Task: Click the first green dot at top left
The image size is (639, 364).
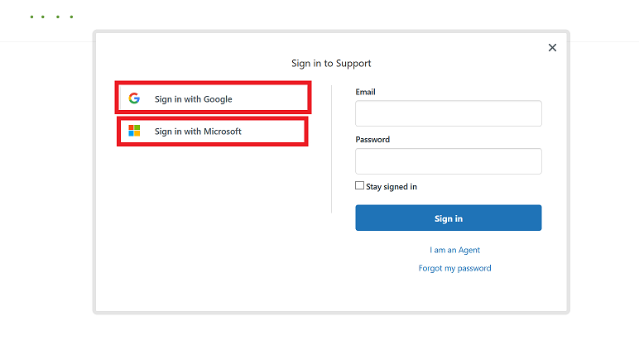Action: click(x=31, y=17)
